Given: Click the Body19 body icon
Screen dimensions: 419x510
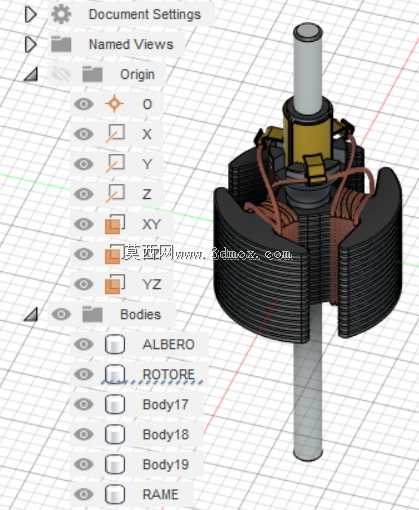Looking at the screenshot, I should (115, 464).
